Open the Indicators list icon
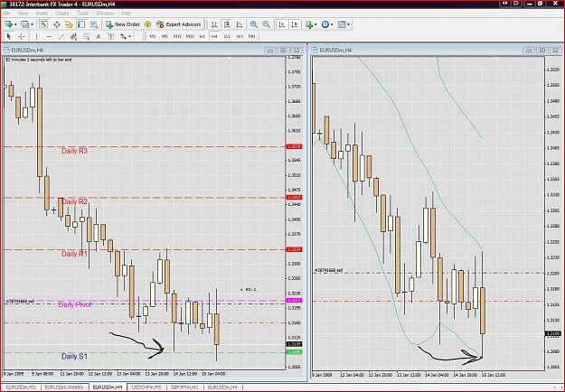565x392 pixels. (309, 24)
